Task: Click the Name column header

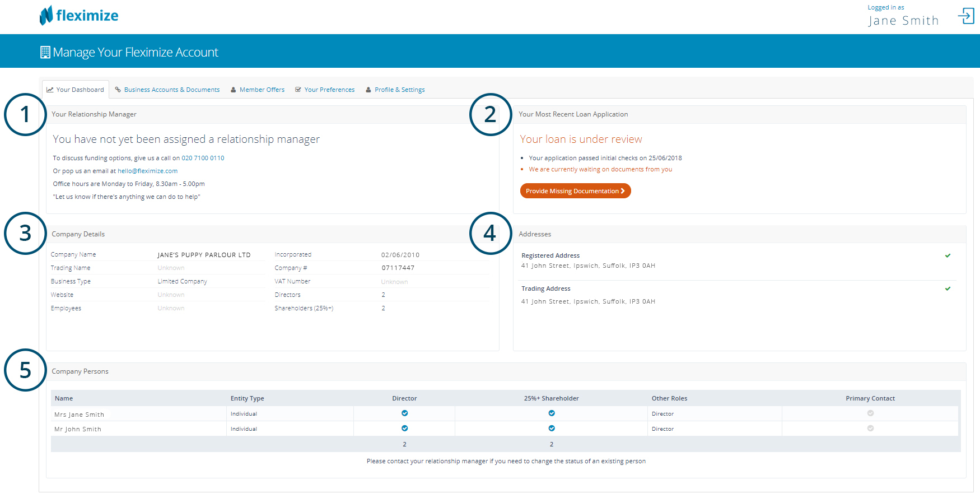Action: click(64, 398)
